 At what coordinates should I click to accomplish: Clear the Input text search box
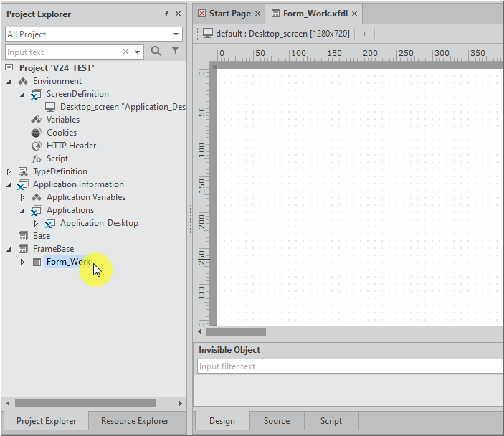coord(126,52)
